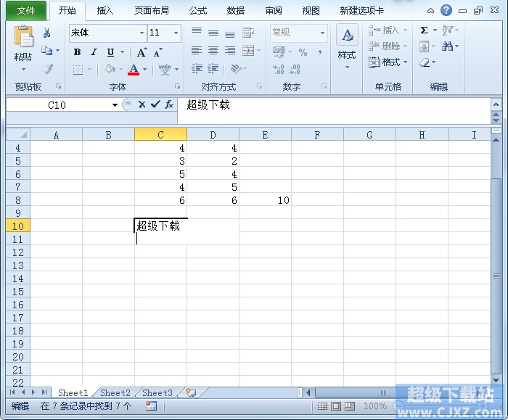Toggle Underline formatting

[110, 52]
